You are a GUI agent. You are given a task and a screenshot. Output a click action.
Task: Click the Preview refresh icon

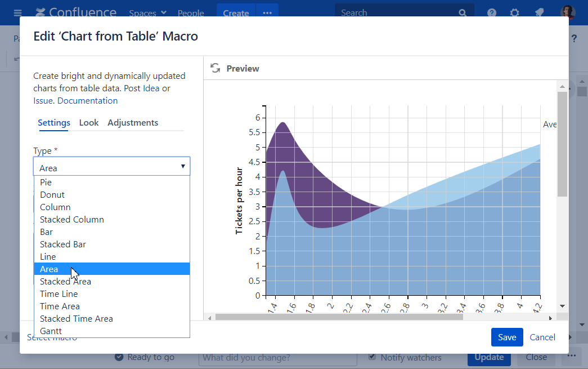pyautogui.click(x=215, y=68)
